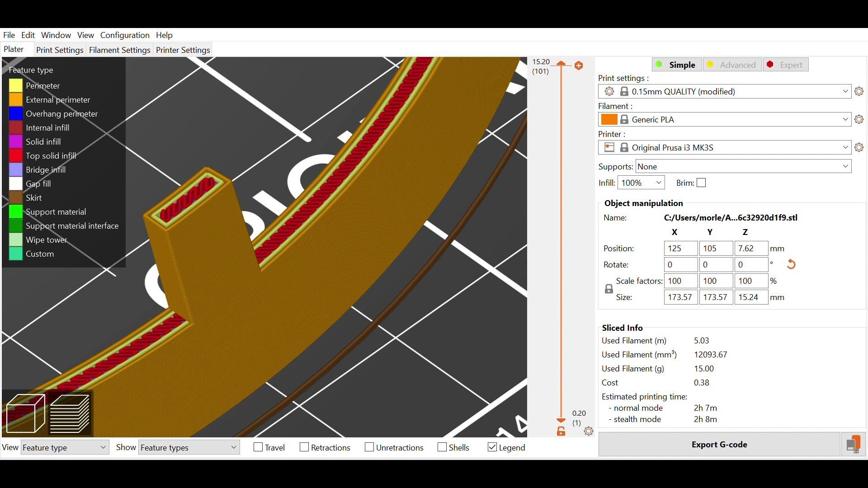
Task: Enable the Retractions checkbox
Action: pyautogui.click(x=304, y=447)
